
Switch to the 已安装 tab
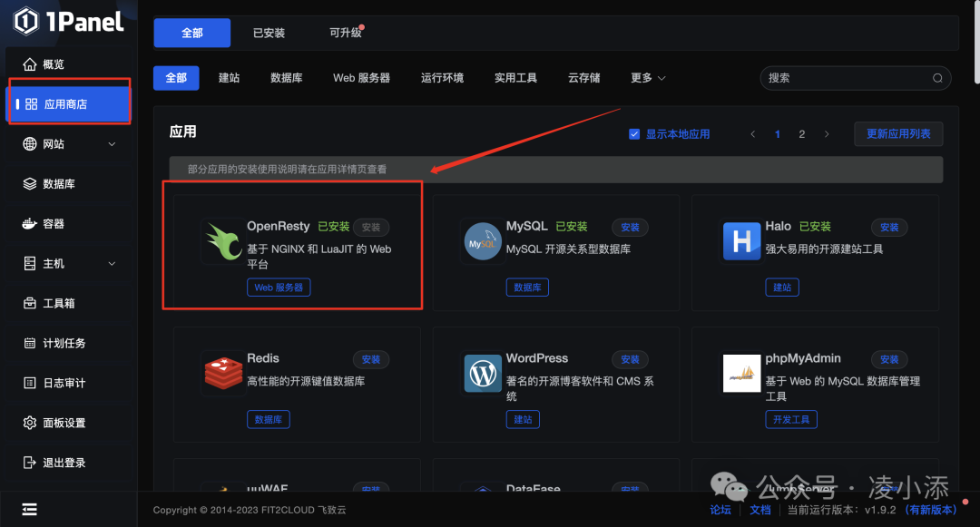coord(269,33)
